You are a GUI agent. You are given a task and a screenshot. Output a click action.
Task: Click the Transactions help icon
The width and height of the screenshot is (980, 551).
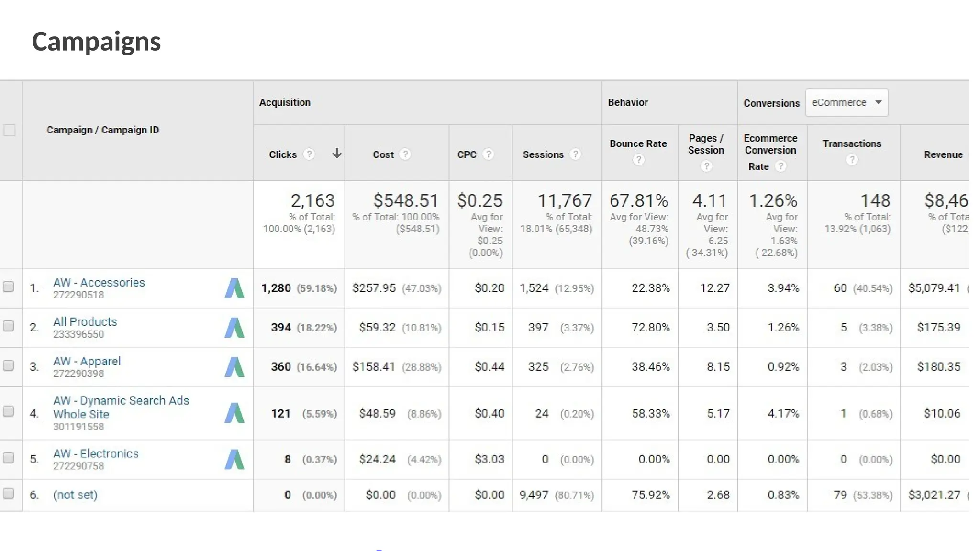[x=852, y=160]
